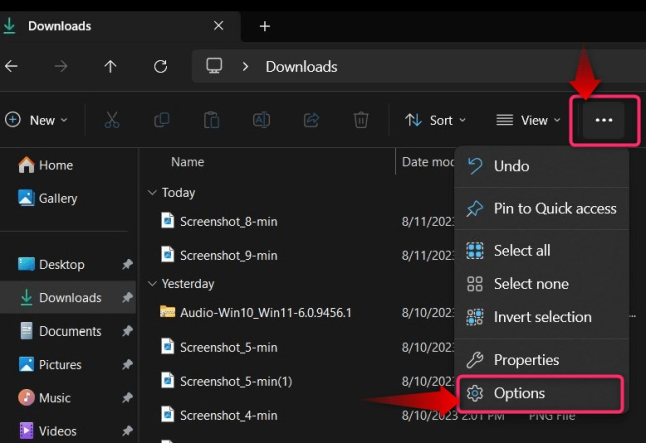The image size is (646, 443).
Task: Select file Screenshot_5-min(1)
Action: (227, 381)
